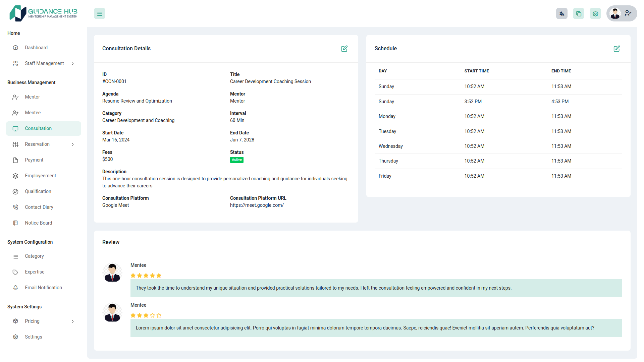644x362 pixels.
Task: Toggle the sidebar with the hamburger icon
Action: pyautogui.click(x=99, y=13)
